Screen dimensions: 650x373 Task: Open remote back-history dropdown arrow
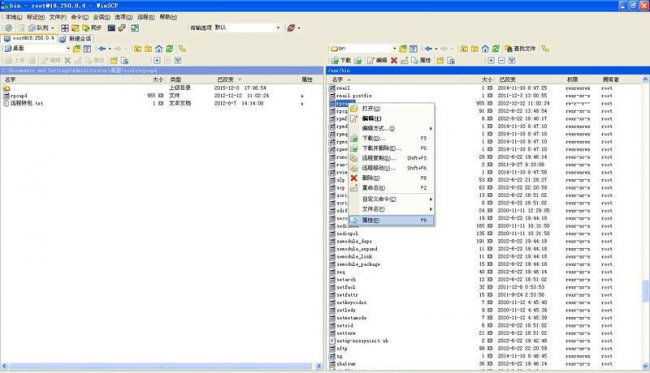coord(436,49)
